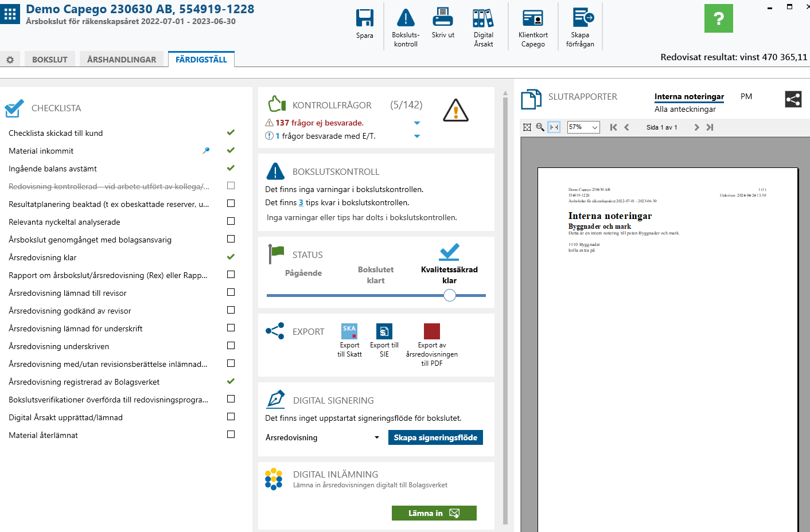Screen dimensions: 810x532
Task: Check Relevanta nyckeltal analyserade checkbox
Action: coord(231,221)
